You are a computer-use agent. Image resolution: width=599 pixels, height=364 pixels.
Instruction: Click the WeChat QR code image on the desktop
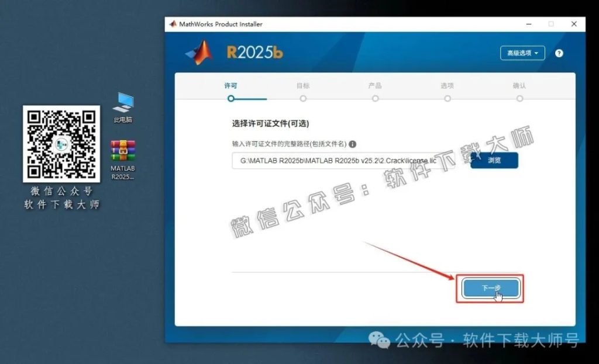click(x=61, y=143)
